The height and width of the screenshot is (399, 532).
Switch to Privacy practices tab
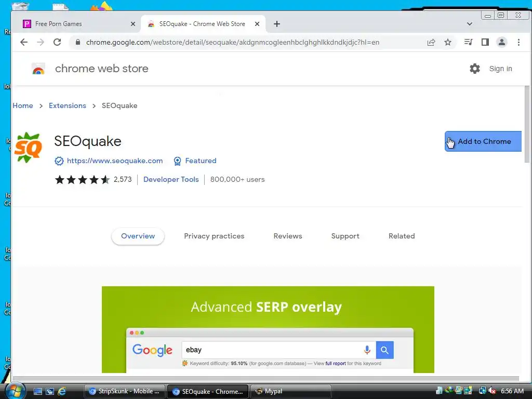click(214, 236)
